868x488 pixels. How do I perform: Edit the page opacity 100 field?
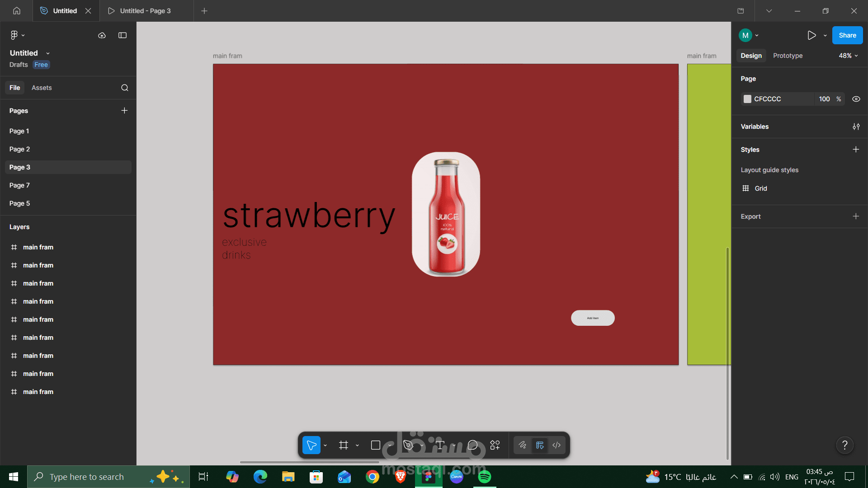pyautogui.click(x=824, y=99)
